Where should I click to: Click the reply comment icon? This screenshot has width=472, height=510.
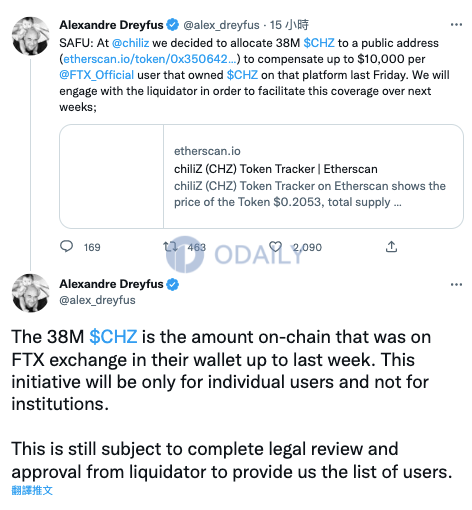66,247
